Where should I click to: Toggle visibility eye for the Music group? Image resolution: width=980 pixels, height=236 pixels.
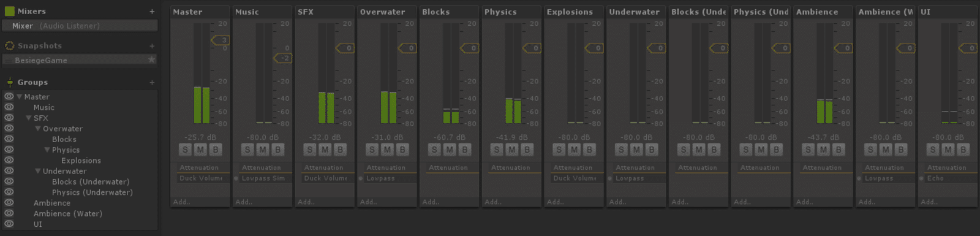pyautogui.click(x=9, y=107)
